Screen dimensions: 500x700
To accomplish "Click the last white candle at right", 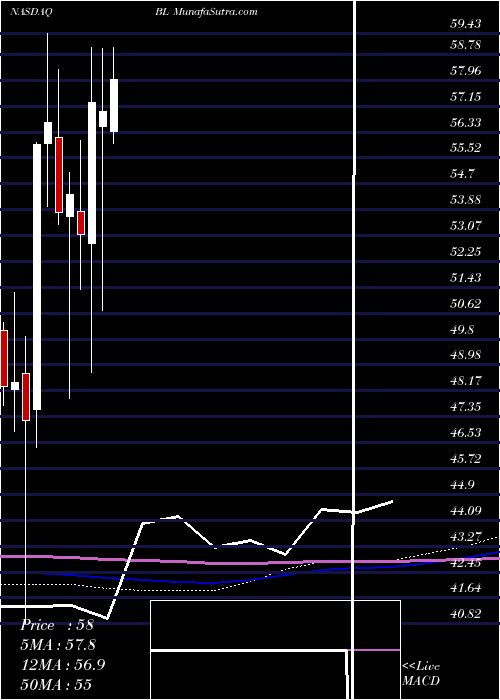I will pos(114,105).
